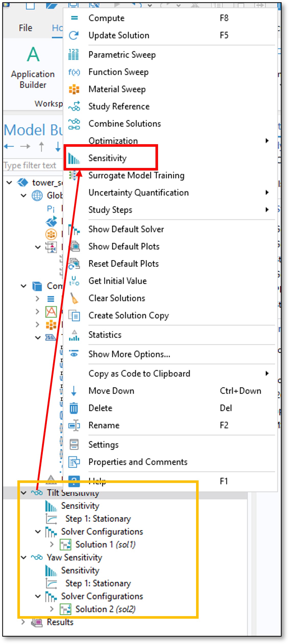Open the Optimization submenu

tap(113, 141)
